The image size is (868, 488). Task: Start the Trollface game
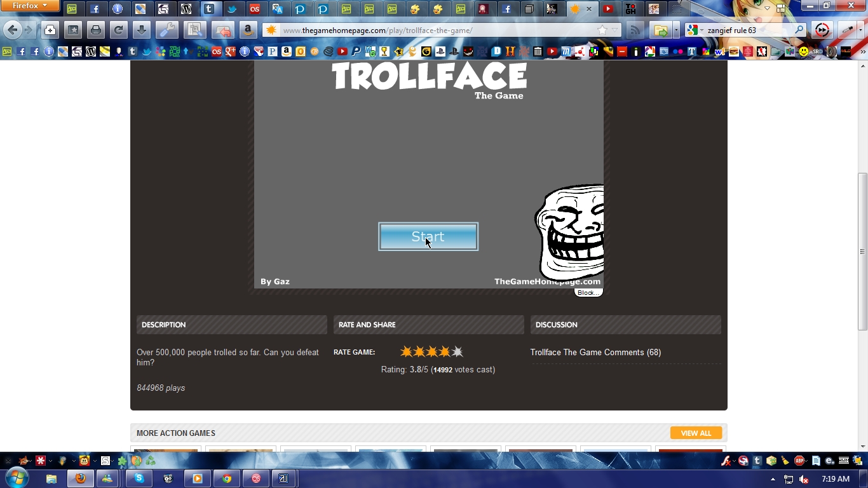pos(428,236)
